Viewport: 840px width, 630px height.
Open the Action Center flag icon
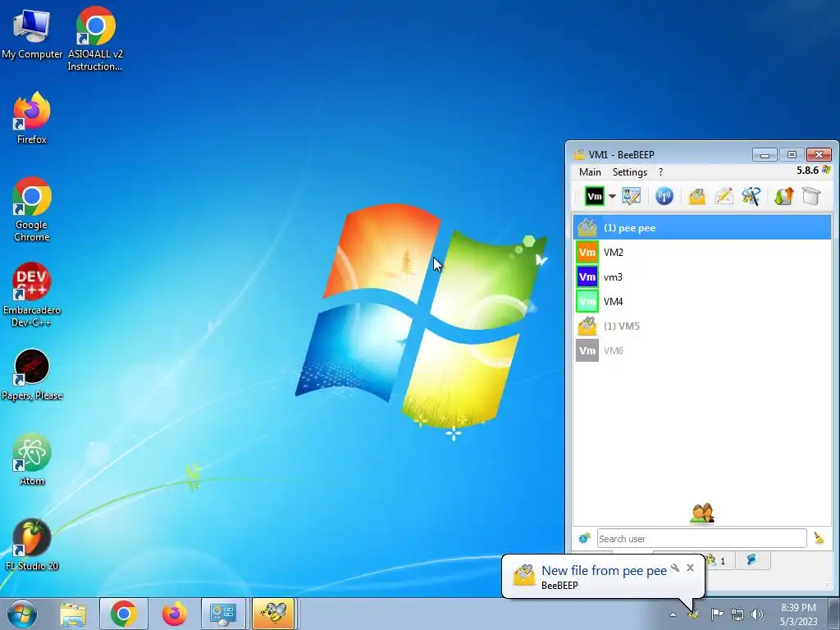[x=717, y=614]
